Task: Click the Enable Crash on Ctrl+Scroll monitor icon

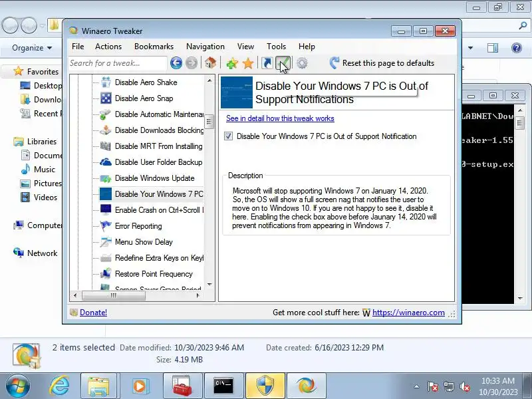Action: 106,210
